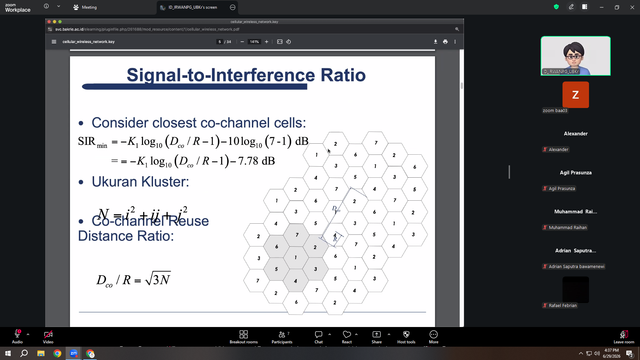Select the Agil Prasunza participant tile
This screenshot has width=640, height=360.
(576, 173)
